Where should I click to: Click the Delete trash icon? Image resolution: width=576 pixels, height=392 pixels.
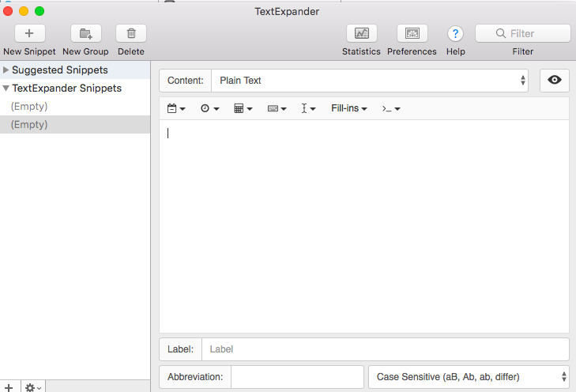click(x=131, y=33)
